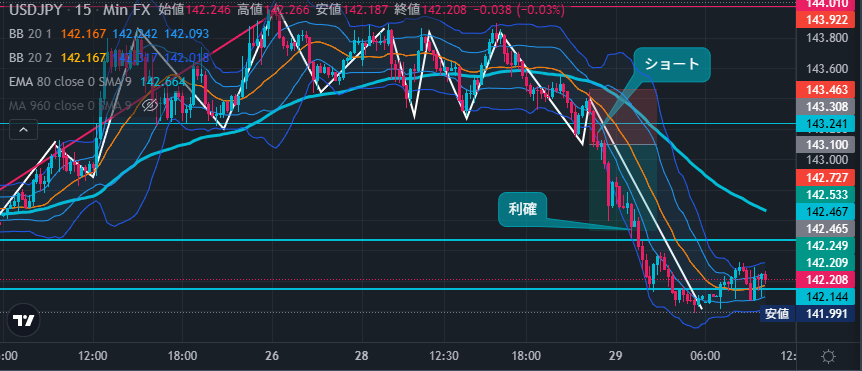Click the 143.000 price scale tick
Screen dimensions: 862x371
pos(827,160)
